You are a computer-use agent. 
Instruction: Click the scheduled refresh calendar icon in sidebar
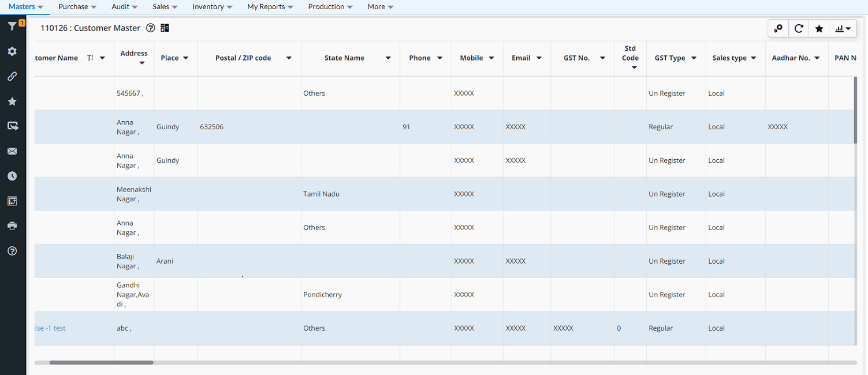12,201
